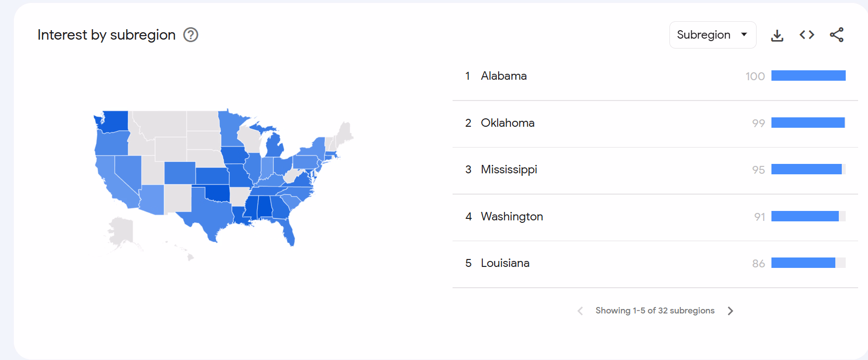Open the embed code icon

807,35
